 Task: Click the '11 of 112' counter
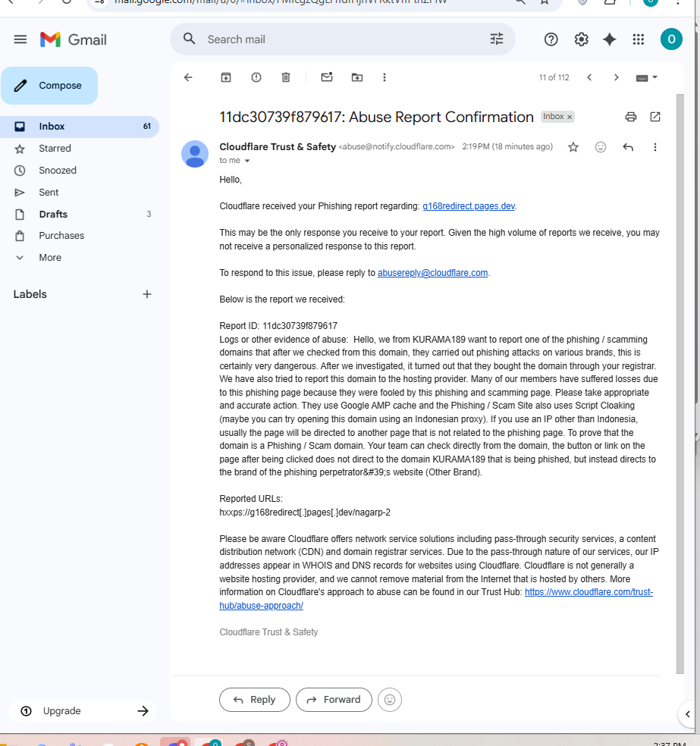pyautogui.click(x=554, y=77)
